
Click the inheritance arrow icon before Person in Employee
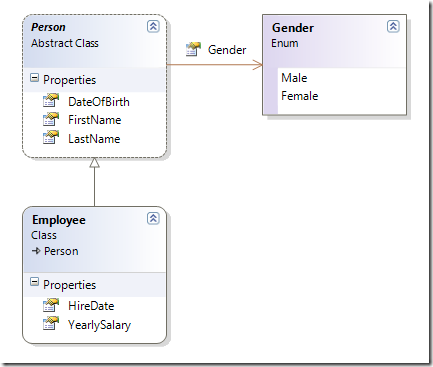tap(36, 251)
